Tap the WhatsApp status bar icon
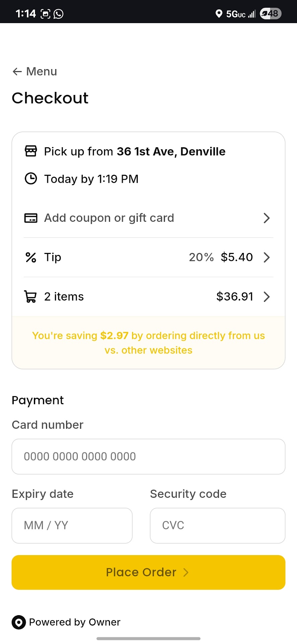 click(x=59, y=14)
